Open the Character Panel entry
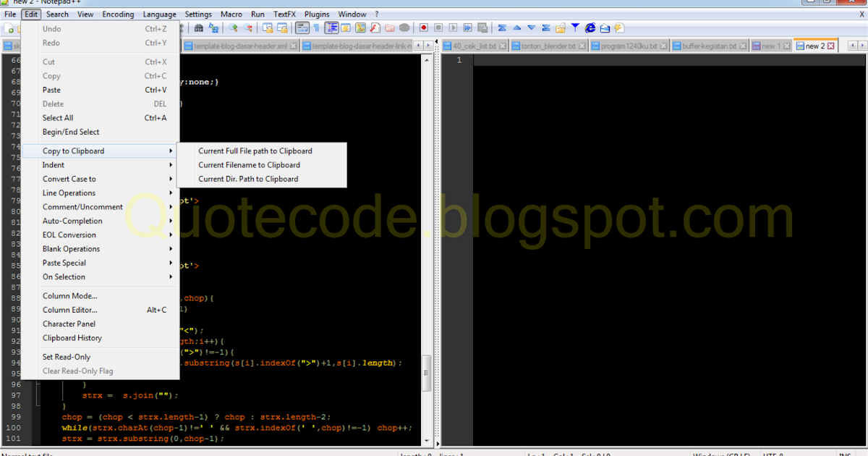 100,324
